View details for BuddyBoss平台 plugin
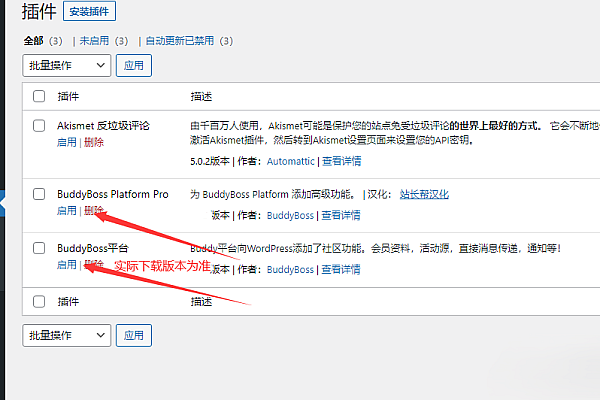 pyautogui.click(x=341, y=269)
